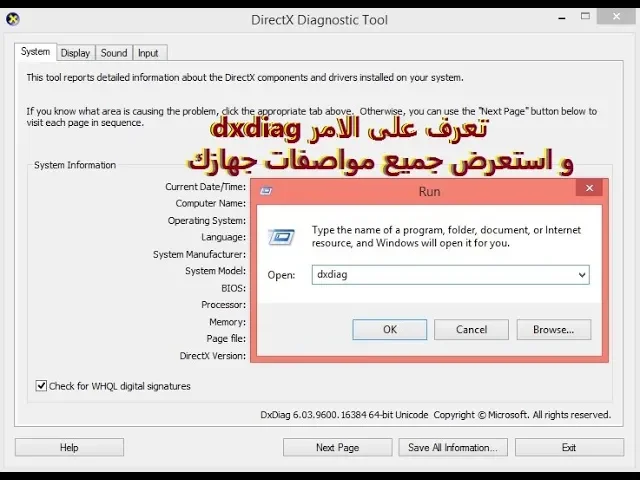Toggle Check for WHQL digital signatures
The width and height of the screenshot is (640, 480).
41,386
